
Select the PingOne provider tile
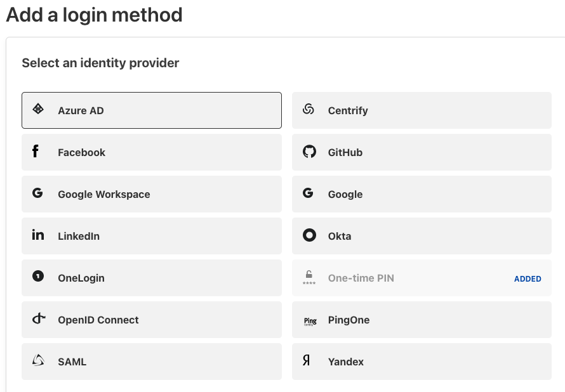point(422,320)
